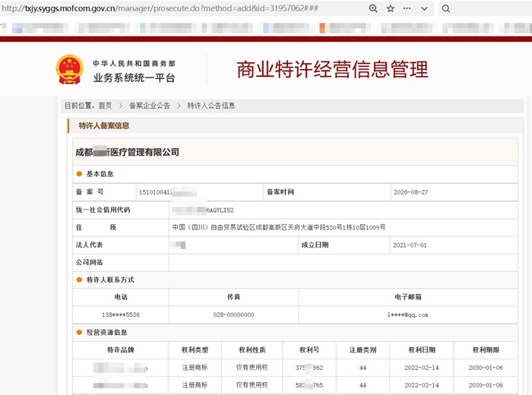The width and height of the screenshot is (532, 395).
Task: Go to 首页 in the breadcrumb
Action: coord(105,106)
